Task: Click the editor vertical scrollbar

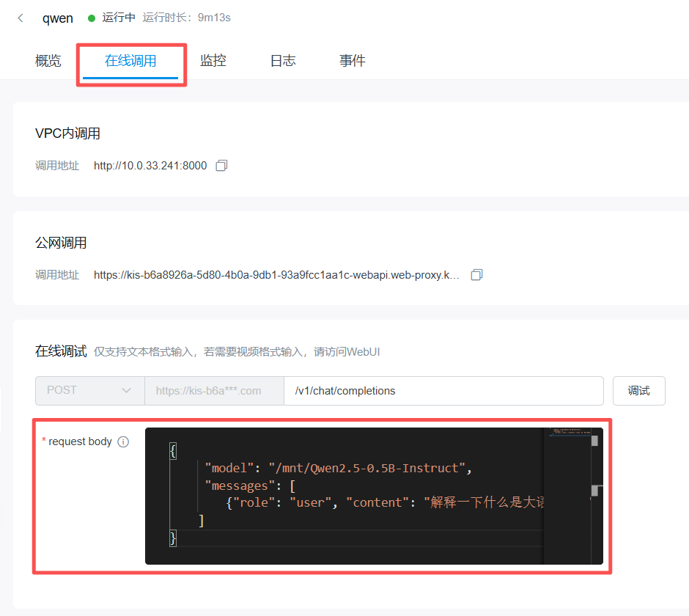Action: pos(597,496)
